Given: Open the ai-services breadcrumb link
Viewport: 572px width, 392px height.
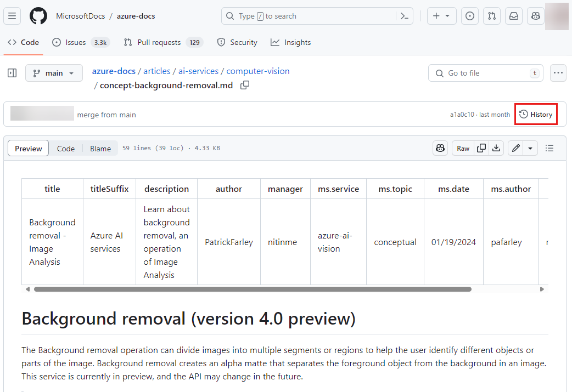Looking at the screenshot, I should pyautogui.click(x=198, y=71).
